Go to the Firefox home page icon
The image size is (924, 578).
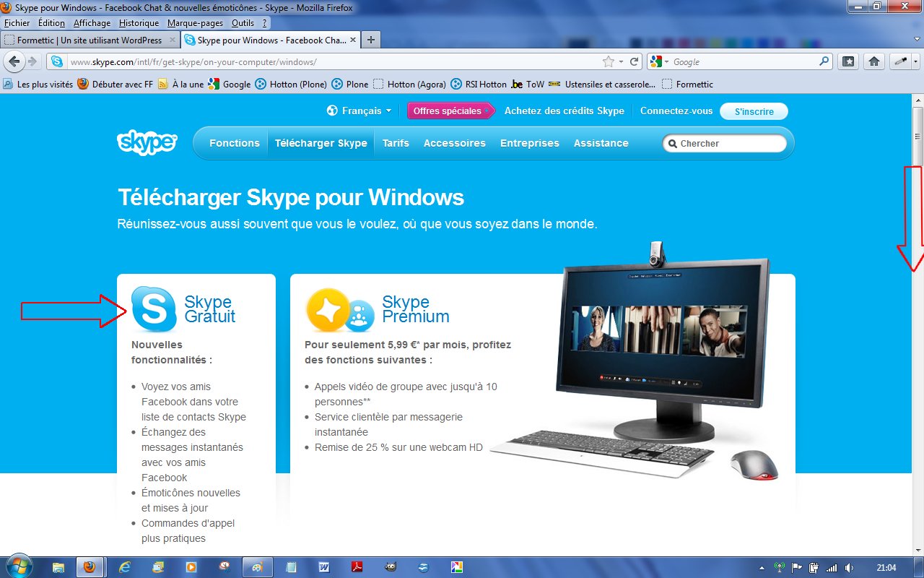pos(873,61)
